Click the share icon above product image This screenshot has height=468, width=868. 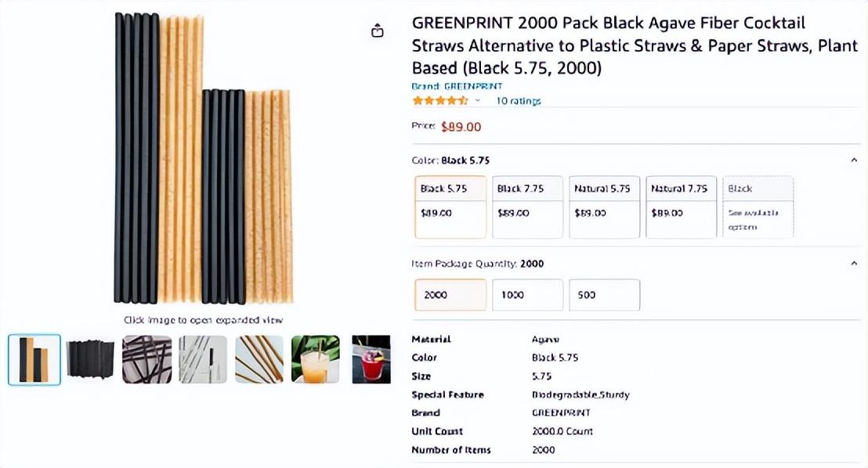(378, 31)
